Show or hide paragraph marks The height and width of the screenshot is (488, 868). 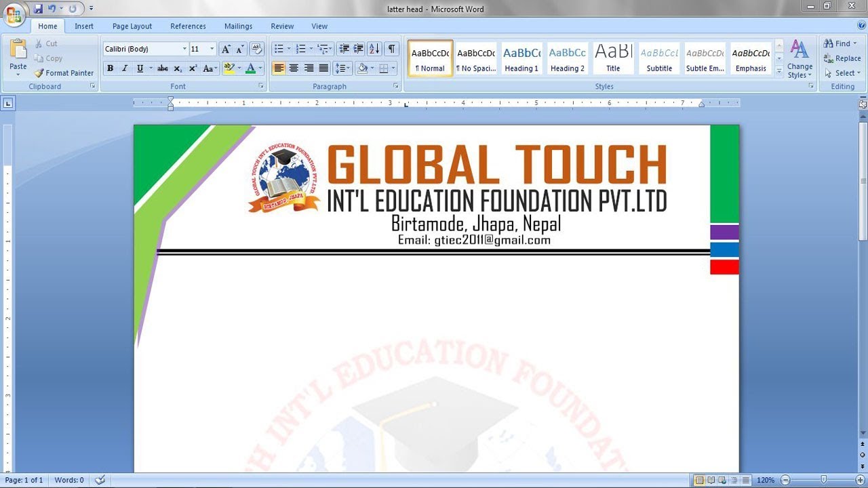pos(392,49)
